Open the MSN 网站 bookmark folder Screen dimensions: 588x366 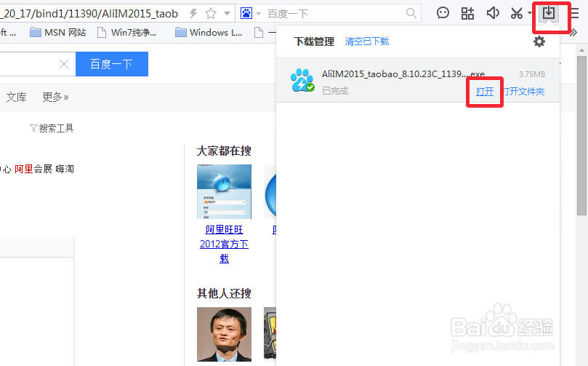click(x=57, y=33)
